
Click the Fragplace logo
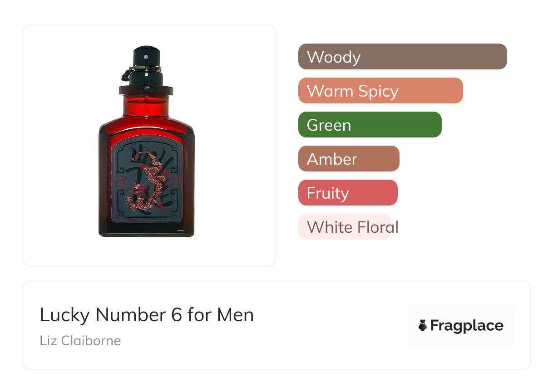[x=461, y=325]
